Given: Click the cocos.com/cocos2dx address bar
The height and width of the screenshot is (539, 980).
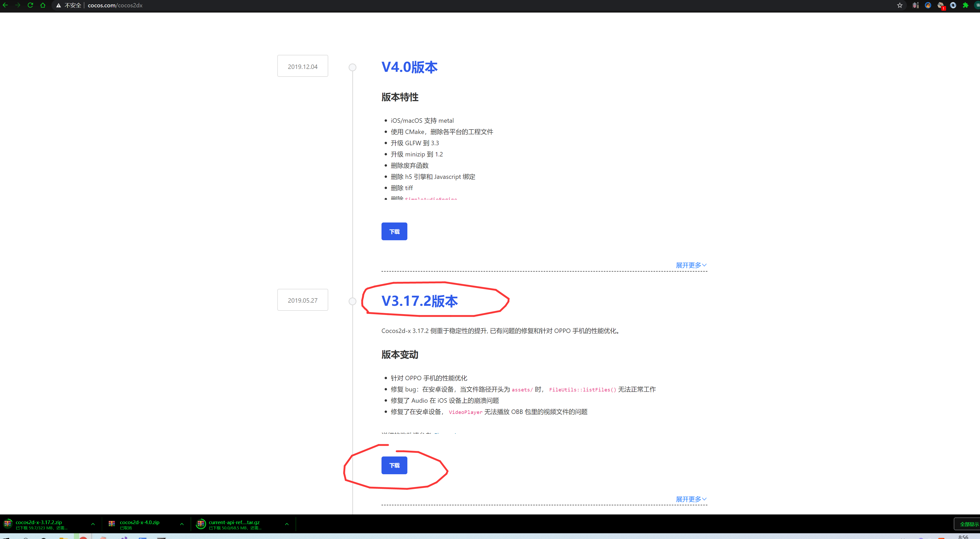Looking at the screenshot, I should 115,5.
